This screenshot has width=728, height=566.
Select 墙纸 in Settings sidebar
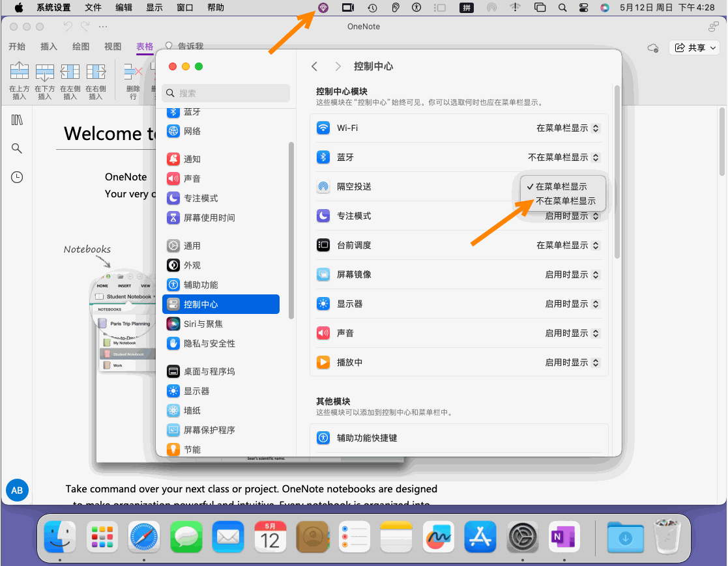click(x=221, y=410)
